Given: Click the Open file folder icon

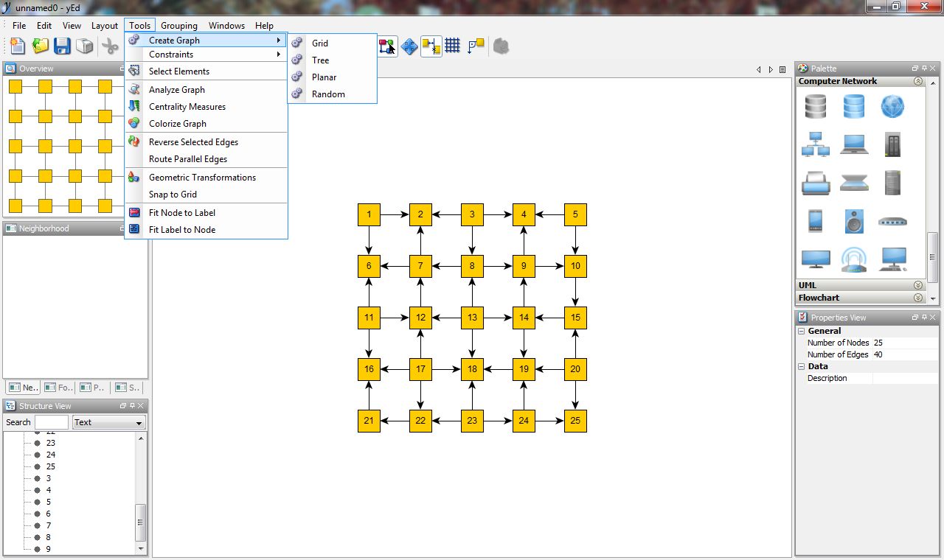Looking at the screenshot, I should 40,46.
